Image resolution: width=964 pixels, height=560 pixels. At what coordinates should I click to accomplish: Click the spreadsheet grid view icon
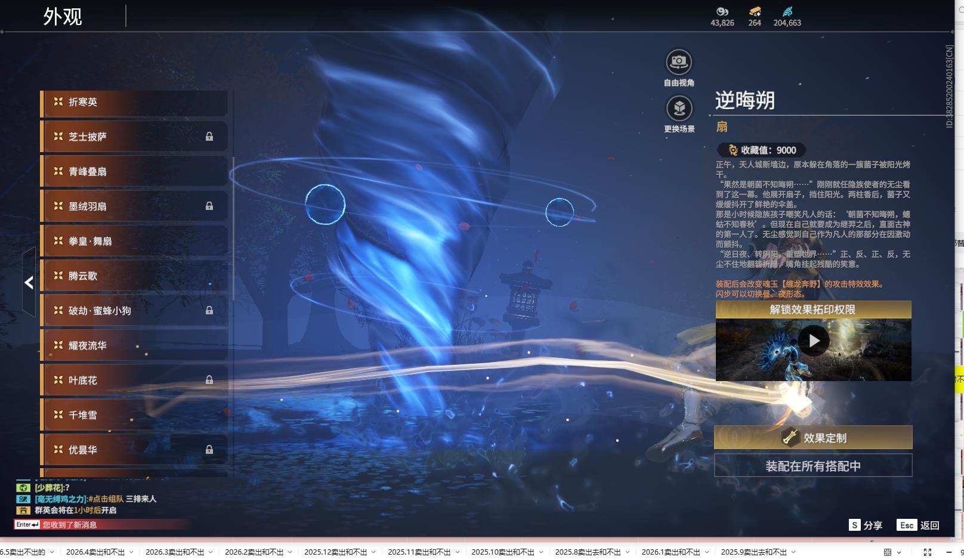point(888,552)
